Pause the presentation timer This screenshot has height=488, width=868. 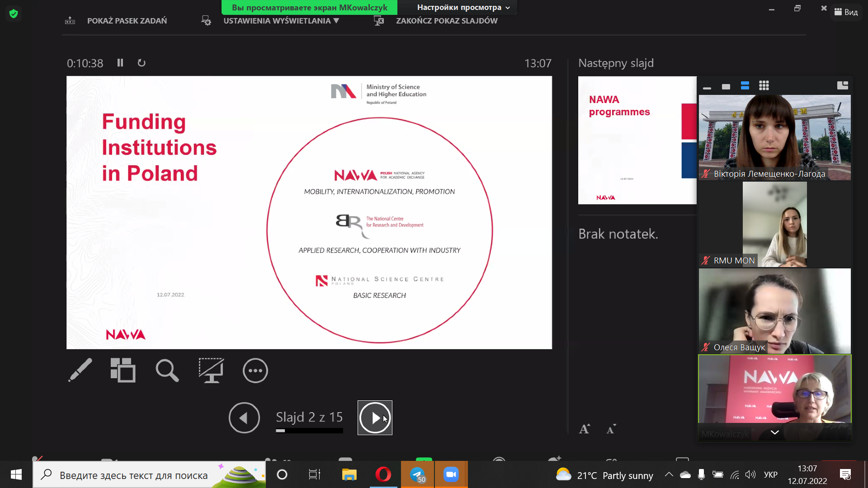(120, 63)
